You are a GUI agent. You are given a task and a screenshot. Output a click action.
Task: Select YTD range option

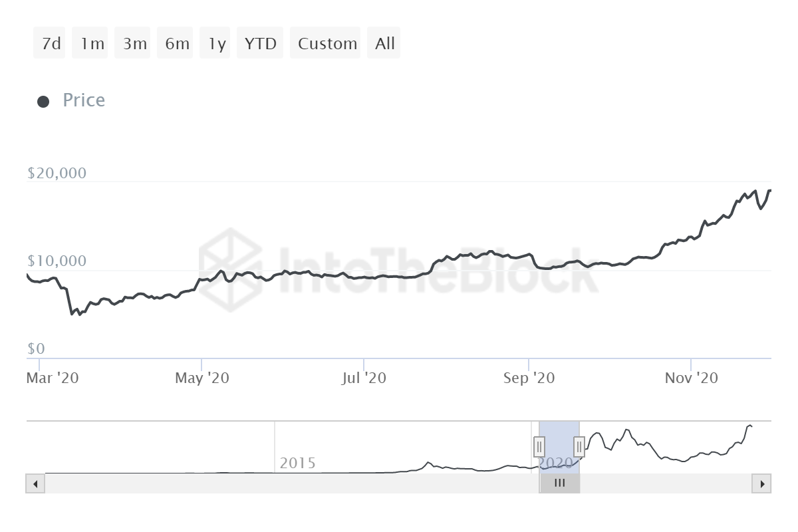(x=260, y=44)
